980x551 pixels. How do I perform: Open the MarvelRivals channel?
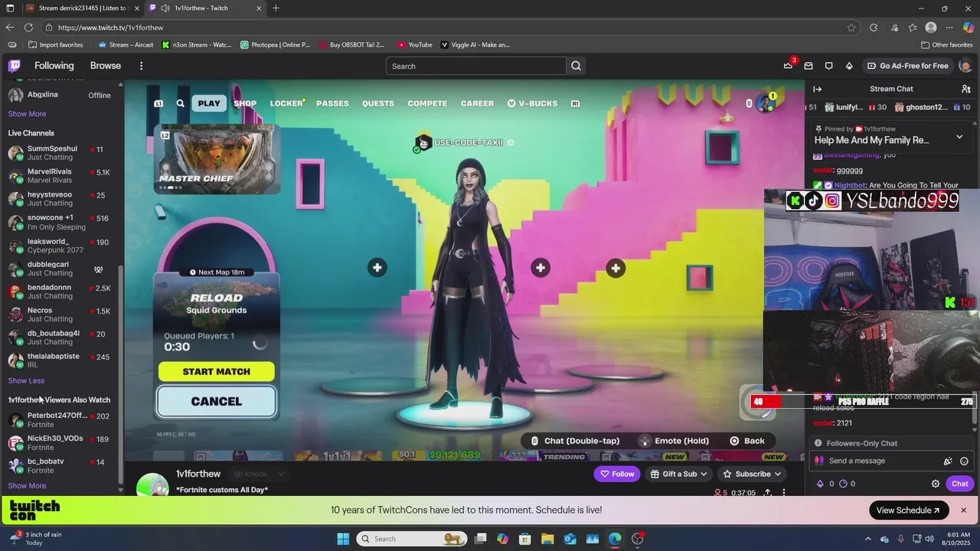(x=60, y=176)
